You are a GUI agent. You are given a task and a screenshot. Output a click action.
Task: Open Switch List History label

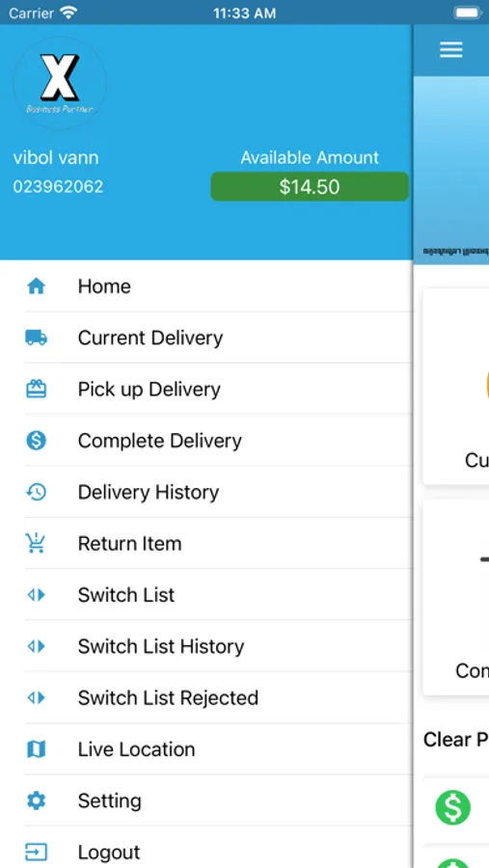[x=161, y=646]
